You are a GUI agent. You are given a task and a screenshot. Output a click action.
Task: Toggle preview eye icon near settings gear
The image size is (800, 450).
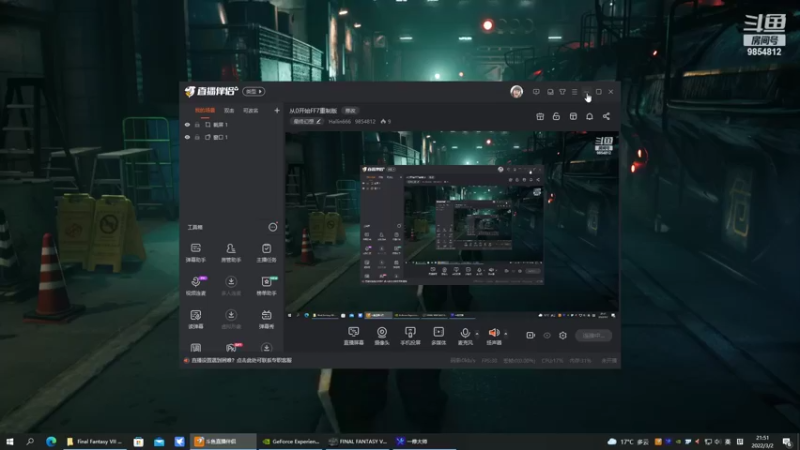[547, 335]
